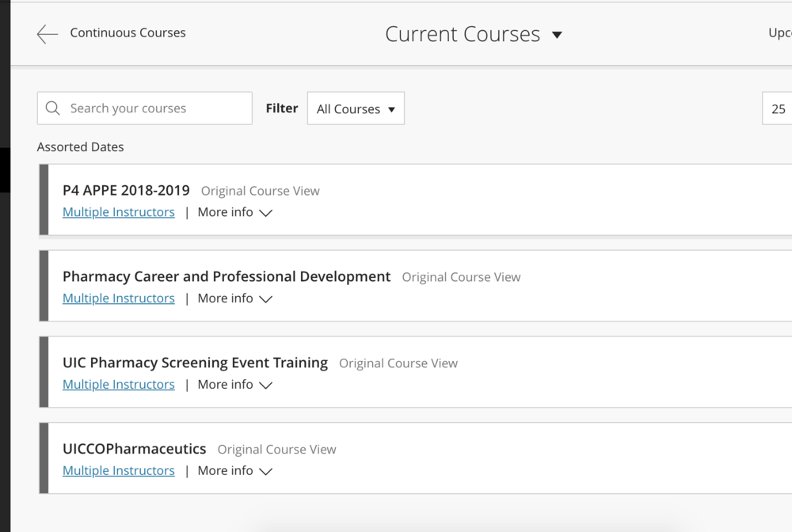The height and width of the screenshot is (532, 792).
Task: Expand More info for Pharmacy Career course
Action: 234,298
